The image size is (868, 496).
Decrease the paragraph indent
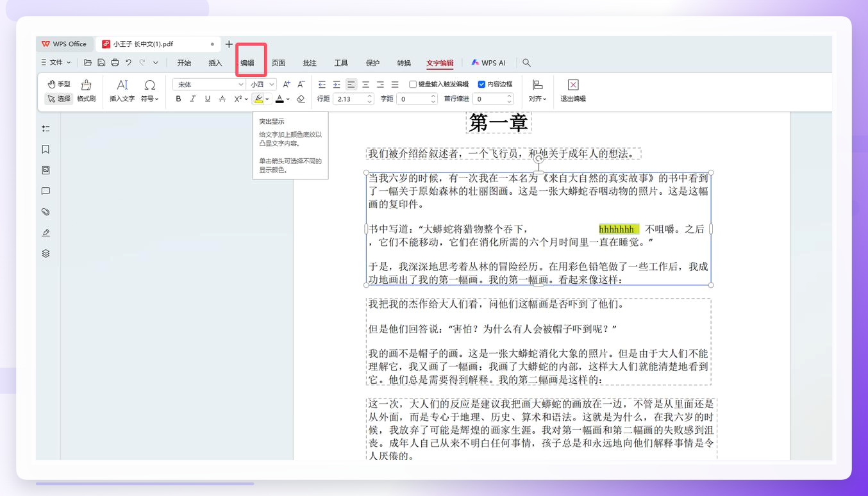pos(322,84)
